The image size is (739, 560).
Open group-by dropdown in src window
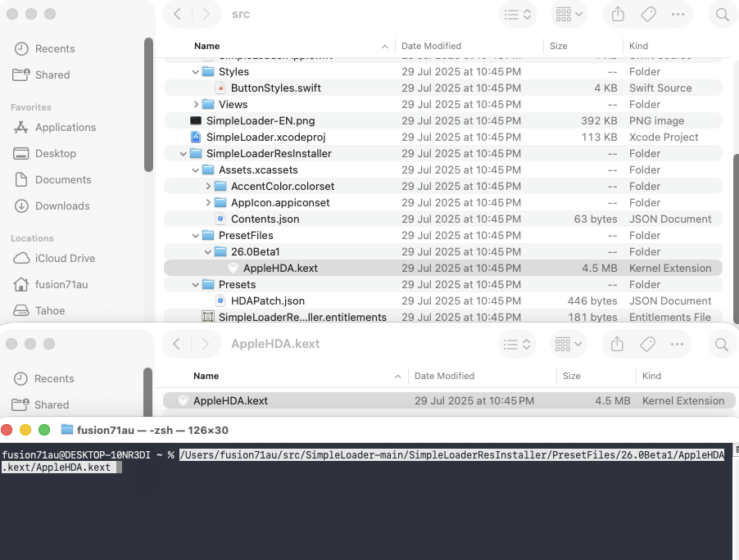[569, 15]
